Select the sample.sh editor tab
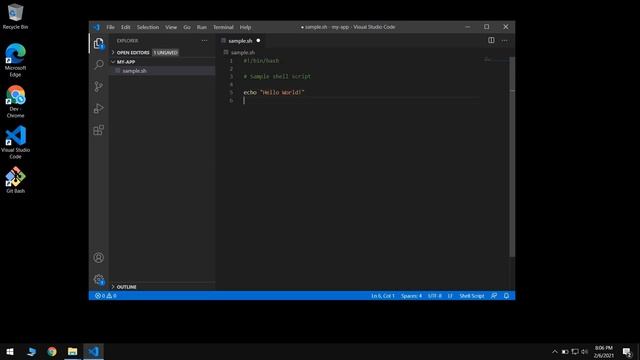 pos(240,41)
